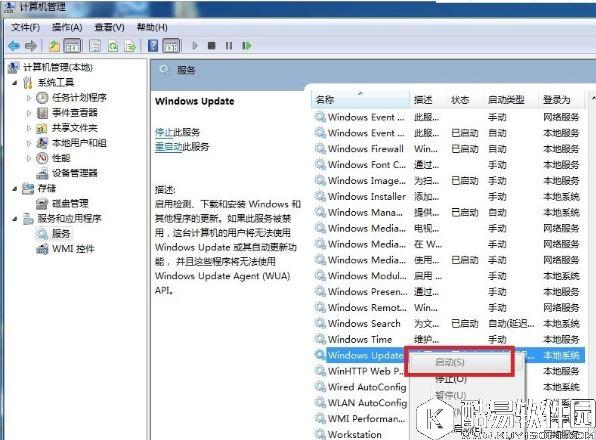The height and width of the screenshot is (440, 596).
Task: Select the Windows Mana... service row
Action: pyautogui.click(x=449, y=212)
